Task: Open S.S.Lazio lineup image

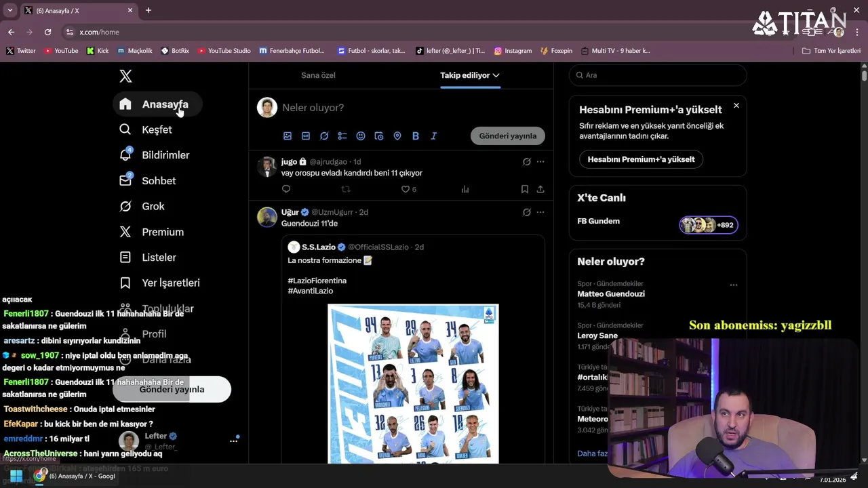Action: click(413, 384)
